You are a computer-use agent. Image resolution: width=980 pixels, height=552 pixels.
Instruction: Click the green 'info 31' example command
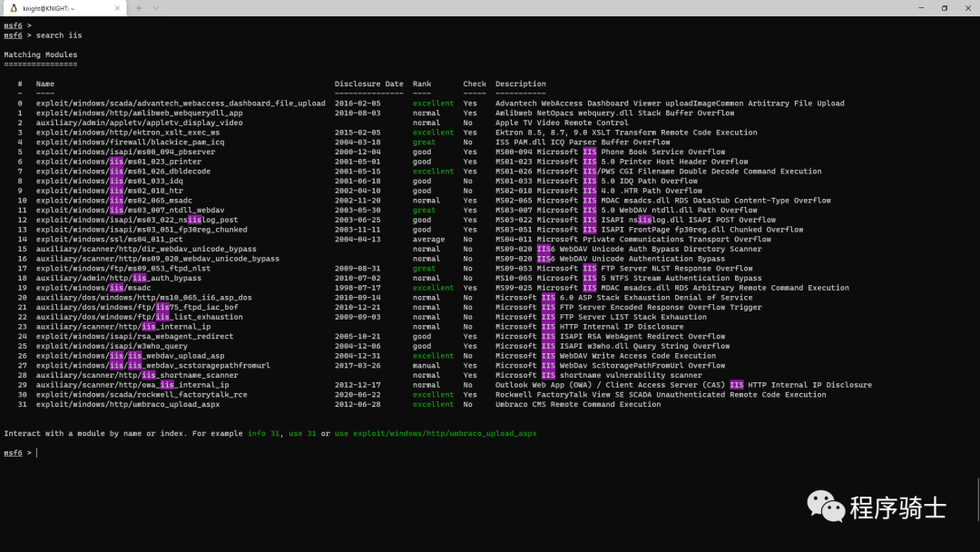(x=266, y=433)
